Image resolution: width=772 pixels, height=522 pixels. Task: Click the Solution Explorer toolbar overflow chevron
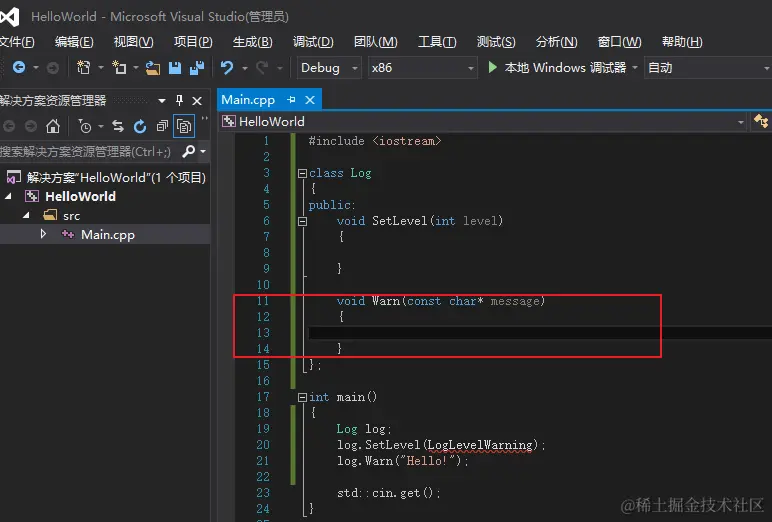coord(205,119)
